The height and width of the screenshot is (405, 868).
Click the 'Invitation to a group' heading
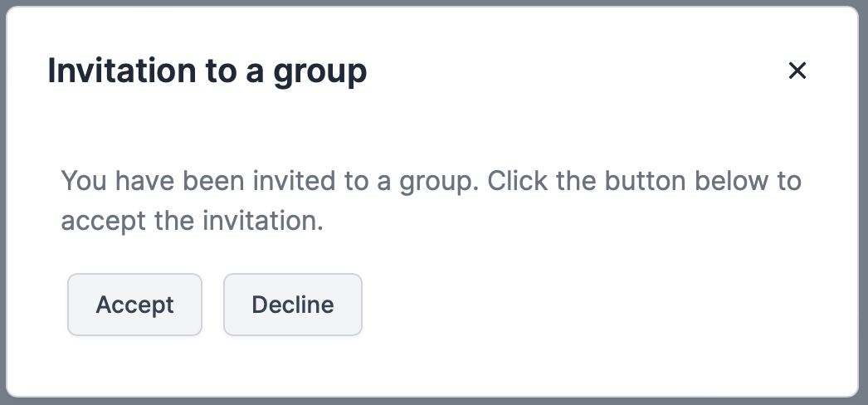pyautogui.click(x=207, y=71)
